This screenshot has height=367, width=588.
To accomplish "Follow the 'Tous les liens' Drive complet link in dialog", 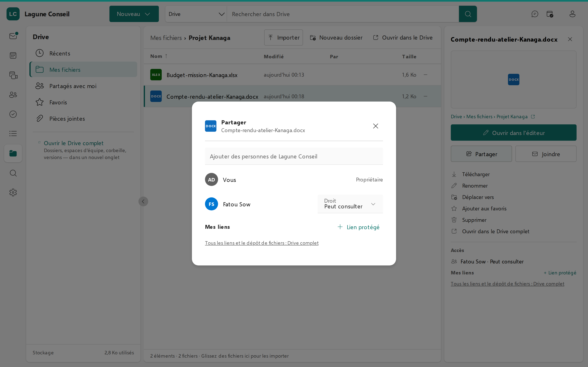I will tap(262, 243).
